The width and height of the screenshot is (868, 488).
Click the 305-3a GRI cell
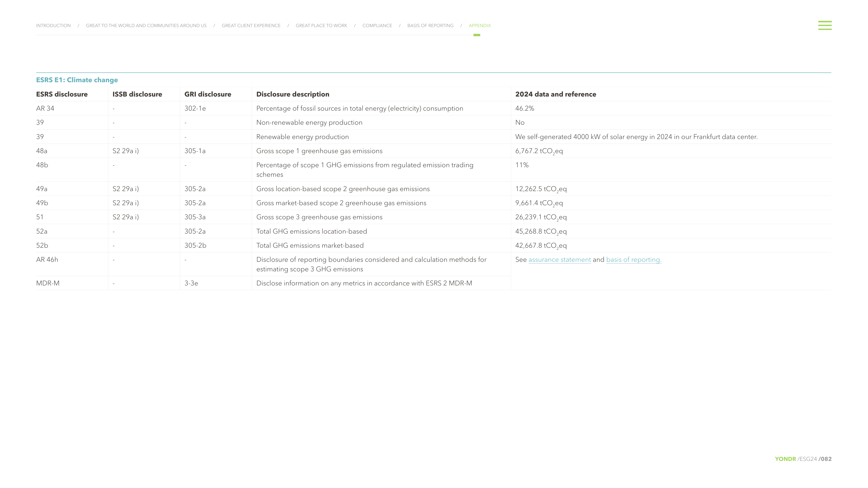[x=195, y=217]
